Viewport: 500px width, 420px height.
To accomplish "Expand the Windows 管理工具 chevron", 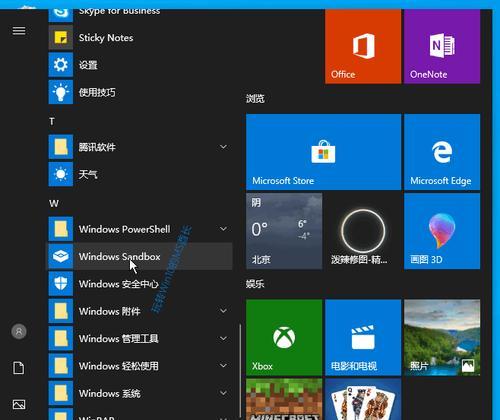I will click(x=223, y=338).
